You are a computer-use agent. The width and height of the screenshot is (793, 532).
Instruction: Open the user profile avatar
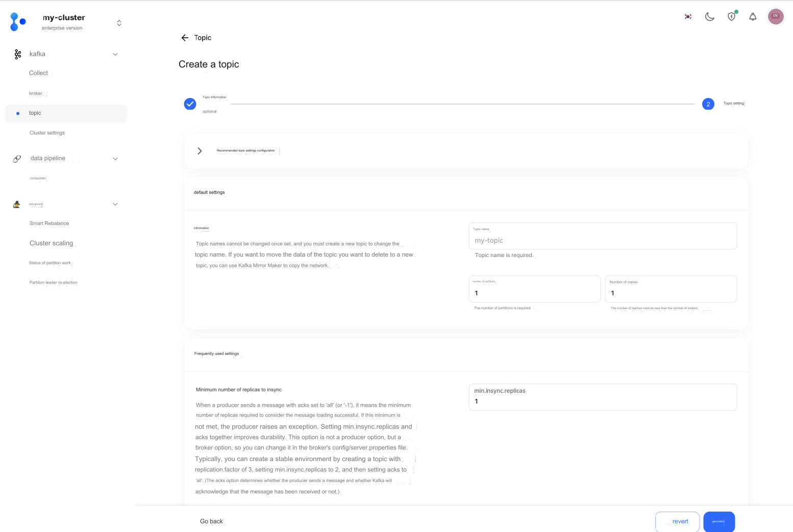click(775, 16)
